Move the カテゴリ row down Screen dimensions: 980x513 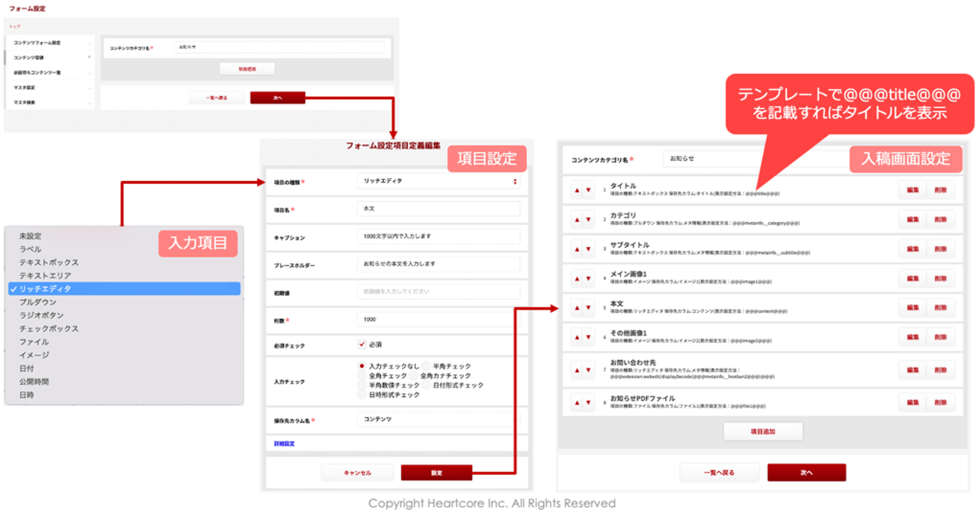click(x=589, y=220)
